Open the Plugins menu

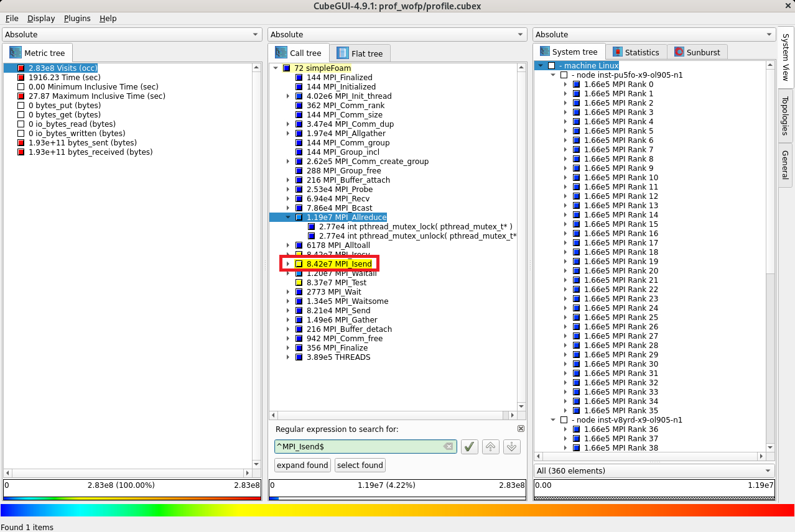point(77,19)
